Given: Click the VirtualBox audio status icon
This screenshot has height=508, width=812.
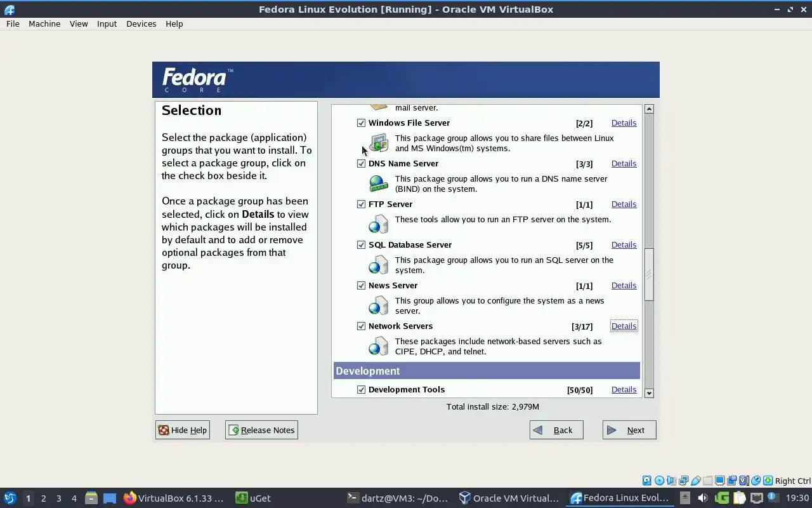Looking at the screenshot, I should coord(671,481).
